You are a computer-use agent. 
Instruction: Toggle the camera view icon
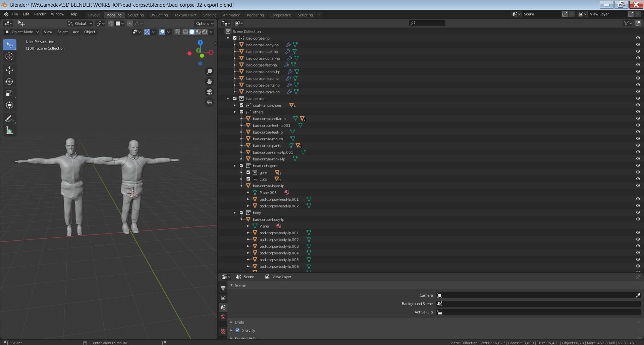pyautogui.click(x=209, y=92)
